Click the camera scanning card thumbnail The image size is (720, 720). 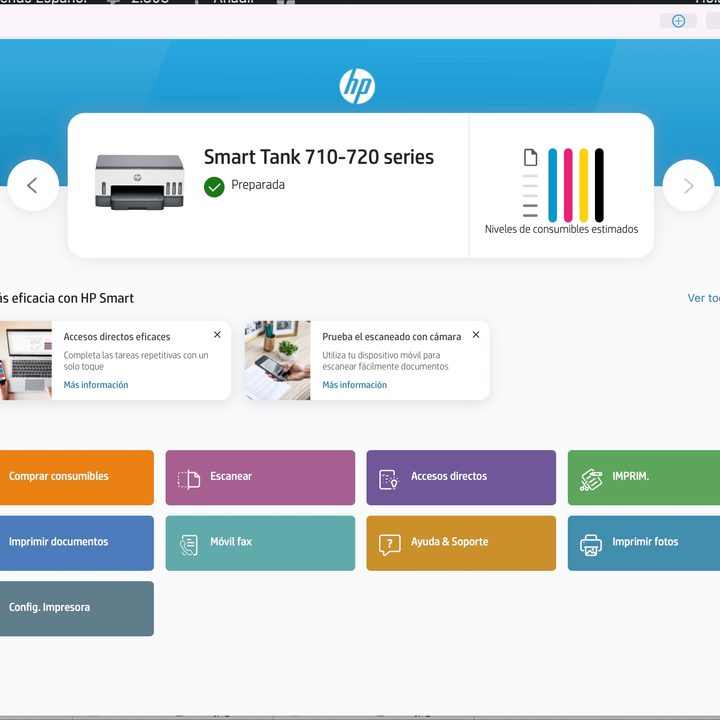pyautogui.click(x=277, y=360)
